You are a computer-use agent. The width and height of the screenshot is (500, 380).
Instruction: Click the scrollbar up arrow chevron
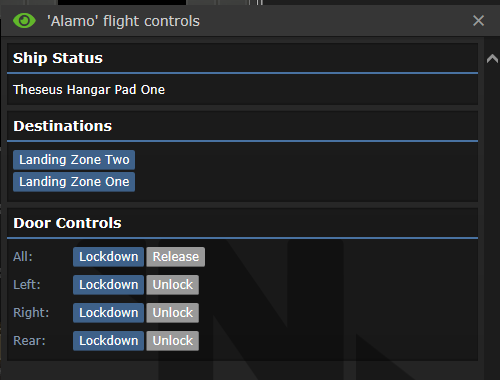click(492, 59)
